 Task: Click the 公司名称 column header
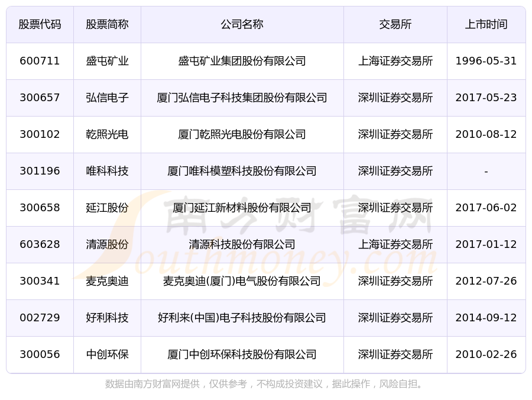[242, 24]
